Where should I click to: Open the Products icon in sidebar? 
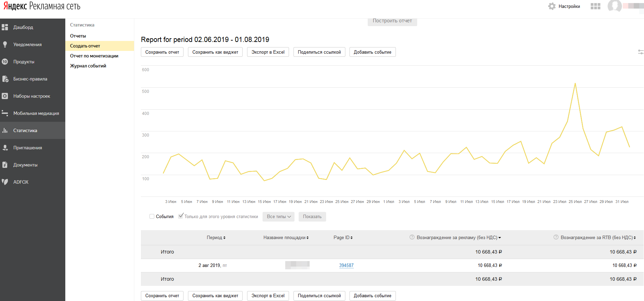tap(5, 62)
